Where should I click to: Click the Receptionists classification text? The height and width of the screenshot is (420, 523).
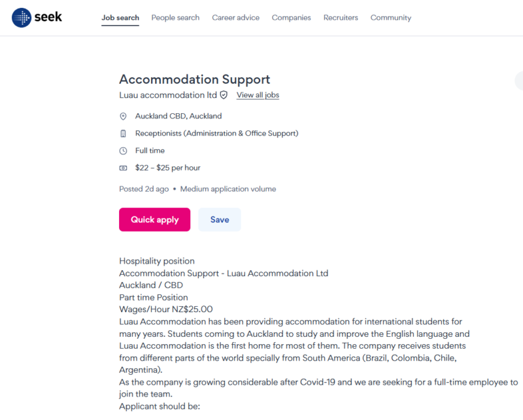(x=216, y=133)
